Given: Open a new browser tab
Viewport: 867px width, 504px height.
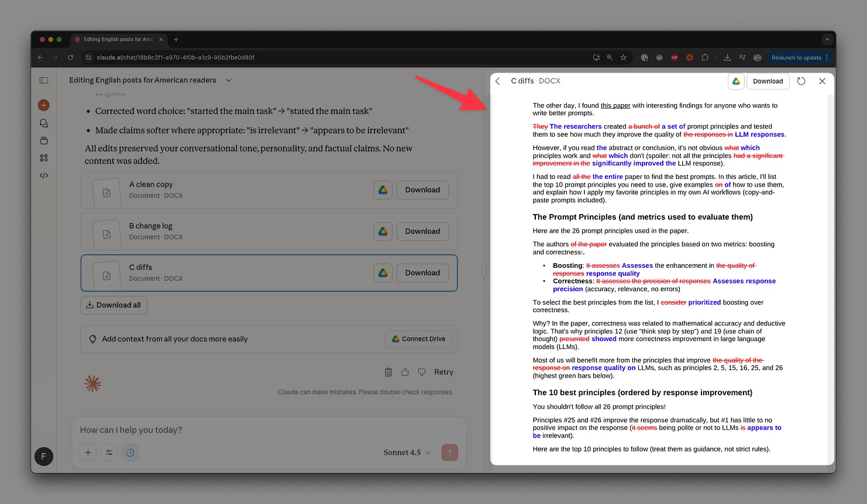Looking at the screenshot, I should coord(176,39).
